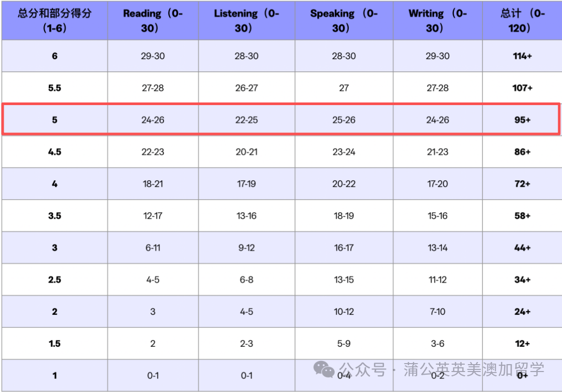Select the band 5 row label
562x392 pixels.
55,120
